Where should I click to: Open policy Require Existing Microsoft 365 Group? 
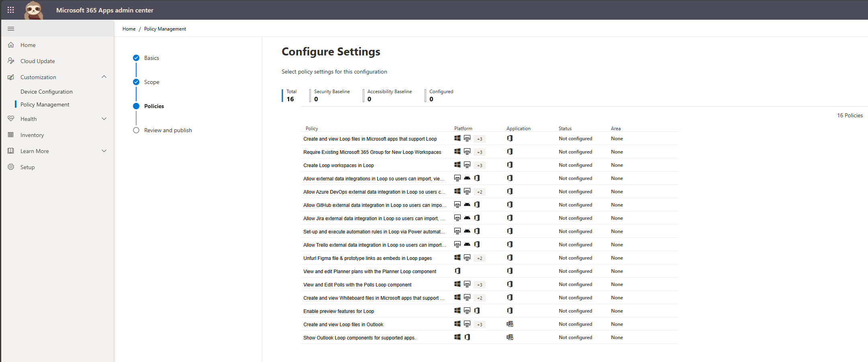click(x=372, y=152)
